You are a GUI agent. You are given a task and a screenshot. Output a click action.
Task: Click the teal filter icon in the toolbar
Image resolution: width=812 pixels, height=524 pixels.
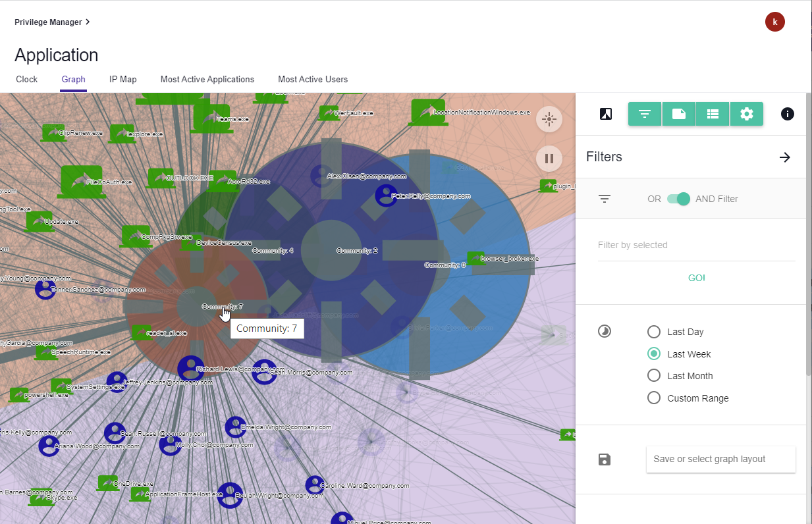644,114
